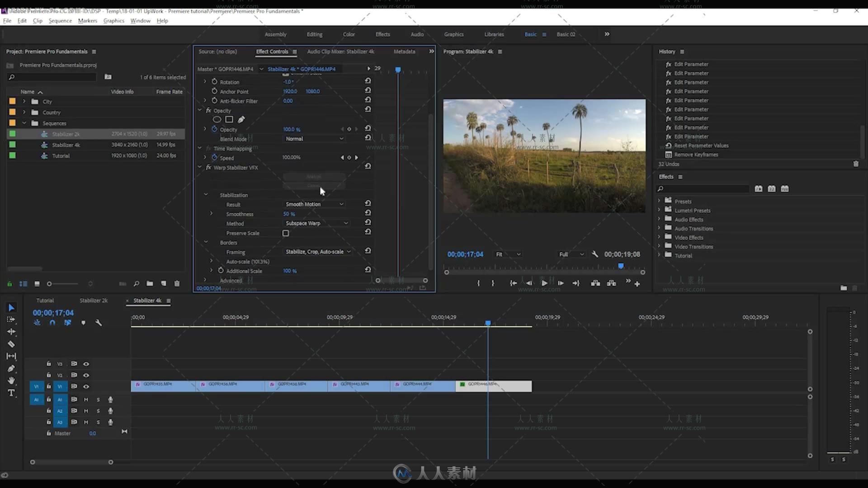Screen dimensions: 868x488
Task: Switch Project panel to icon view
Action: point(37,284)
